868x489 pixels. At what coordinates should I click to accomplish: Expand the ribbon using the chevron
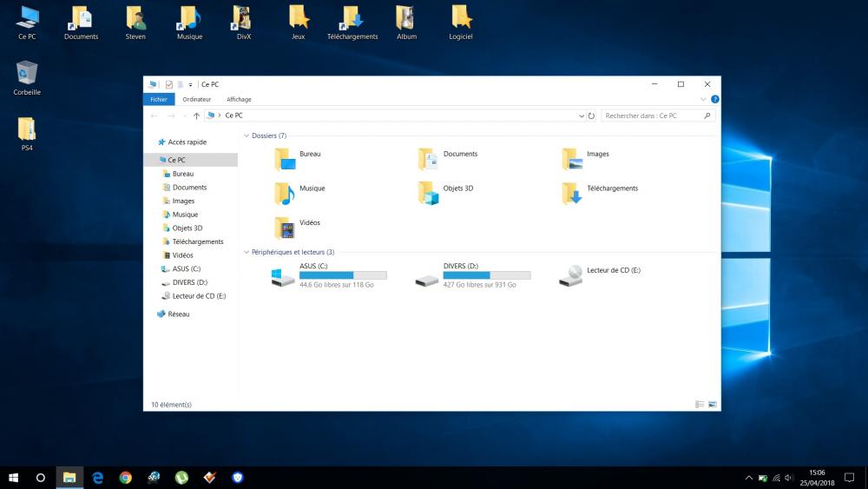[702, 99]
